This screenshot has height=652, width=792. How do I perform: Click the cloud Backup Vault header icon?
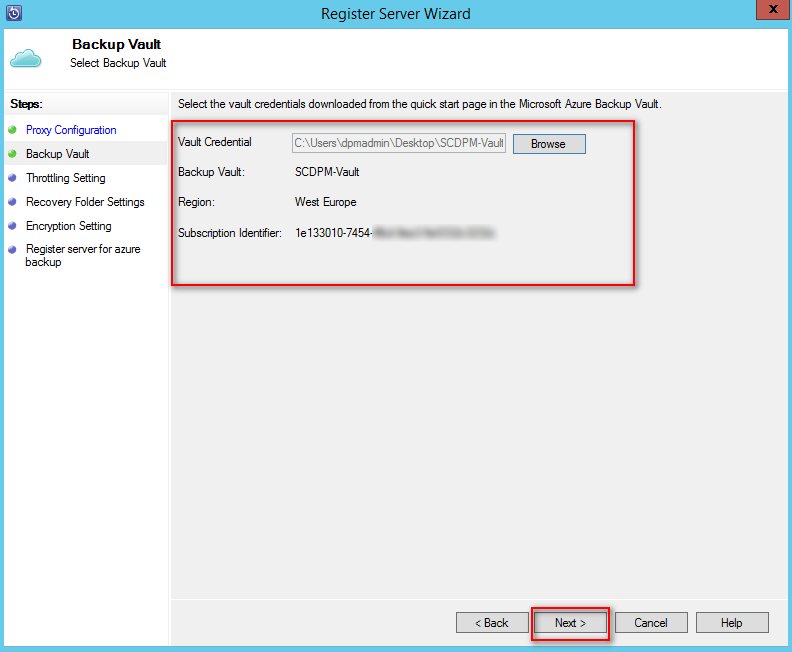coord(25,59)
